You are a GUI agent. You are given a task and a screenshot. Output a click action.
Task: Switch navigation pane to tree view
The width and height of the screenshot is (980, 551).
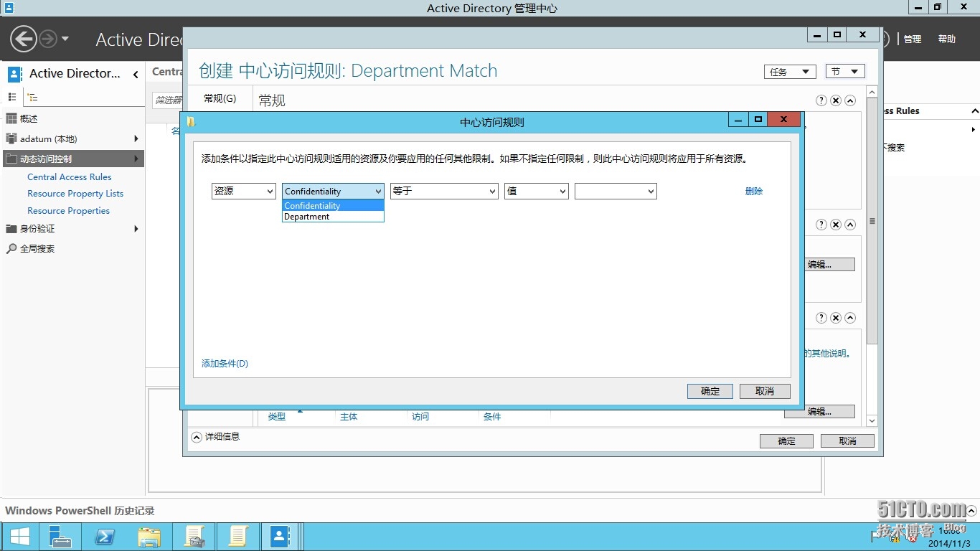tap(32, 97)
